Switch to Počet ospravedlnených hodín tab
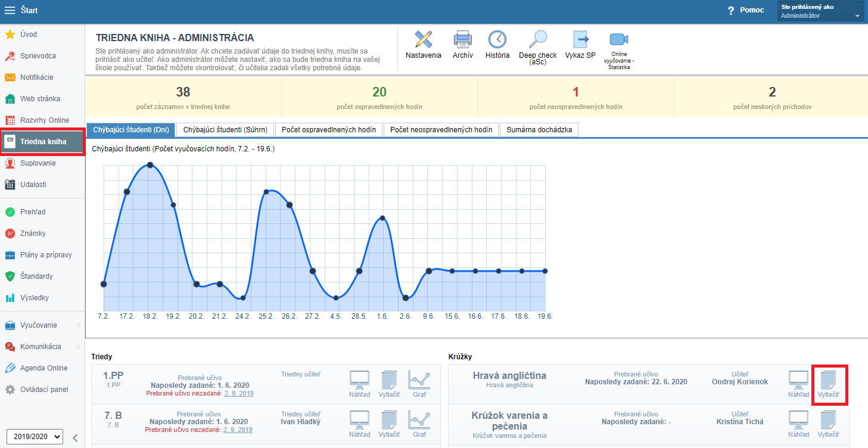 coord(329,130)
